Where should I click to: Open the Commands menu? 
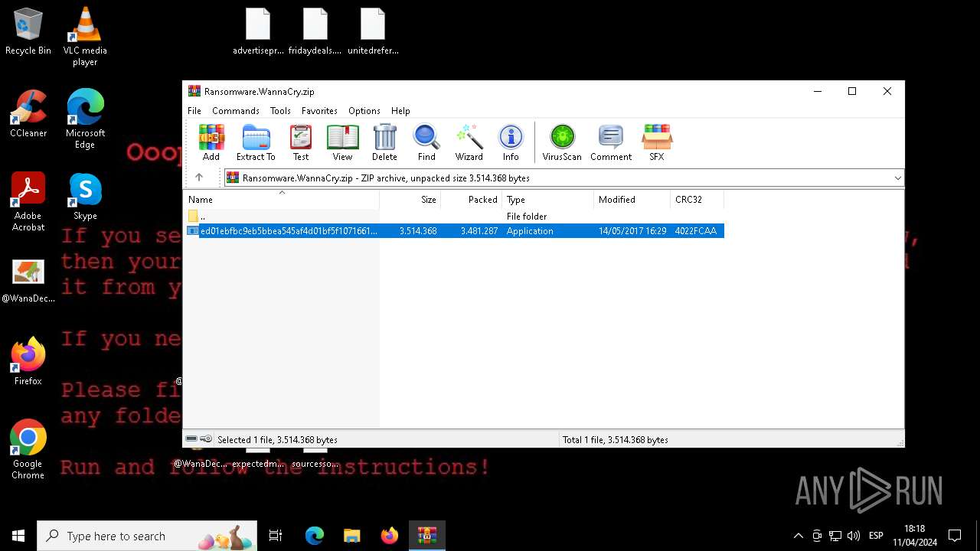point(236,111)
